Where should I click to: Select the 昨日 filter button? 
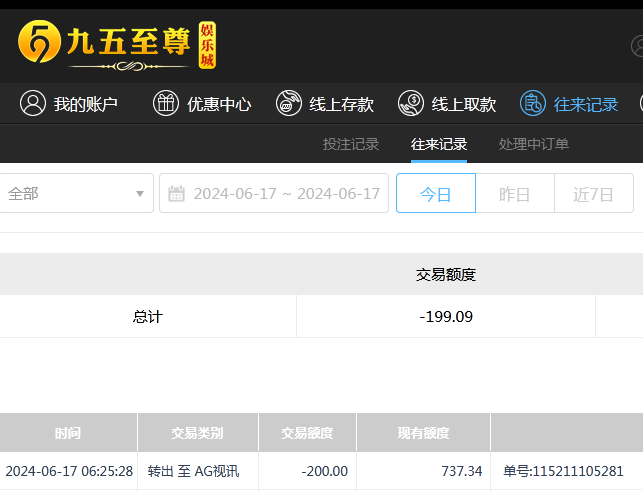(515, 193)
